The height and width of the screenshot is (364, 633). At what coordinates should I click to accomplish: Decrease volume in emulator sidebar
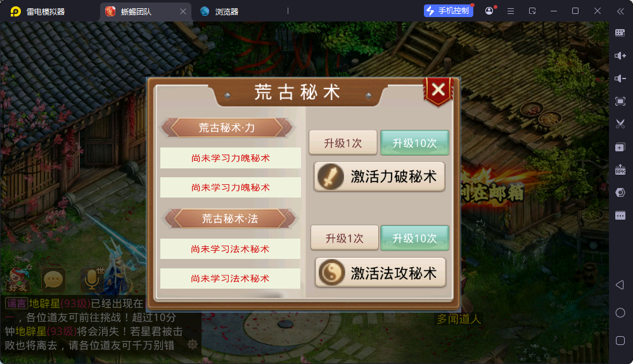[620, 78]
